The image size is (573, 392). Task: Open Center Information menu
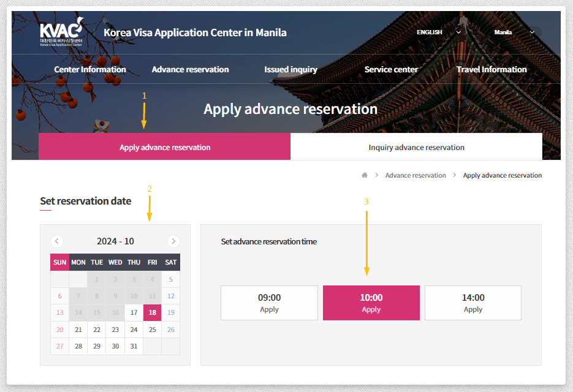coord(90,70)
